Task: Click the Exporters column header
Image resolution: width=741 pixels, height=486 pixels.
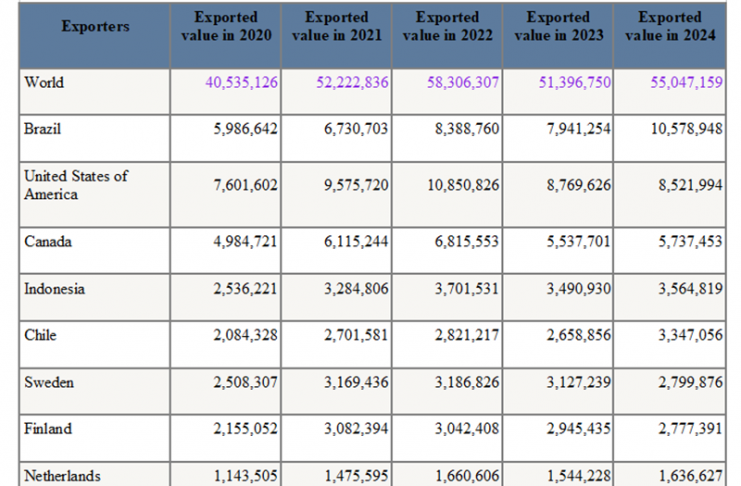Action: click(95, 27)
